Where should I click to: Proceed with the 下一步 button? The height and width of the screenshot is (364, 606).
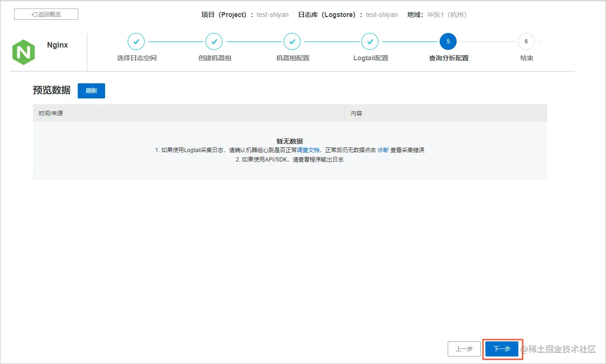[x=502, y=349]
